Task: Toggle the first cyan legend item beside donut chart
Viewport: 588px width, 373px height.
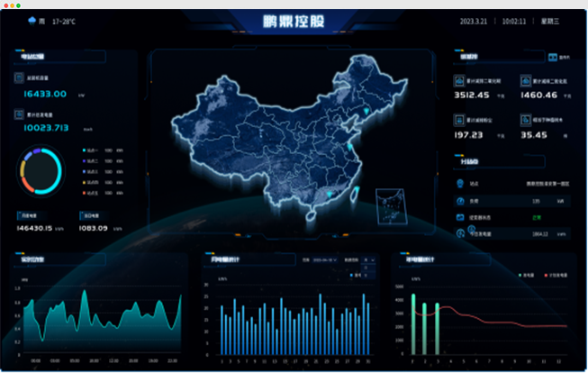Action: 85,150
